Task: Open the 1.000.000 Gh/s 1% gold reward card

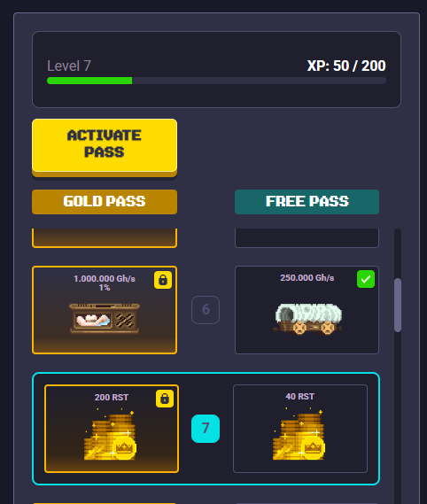Action: click(x=105, y=310)
